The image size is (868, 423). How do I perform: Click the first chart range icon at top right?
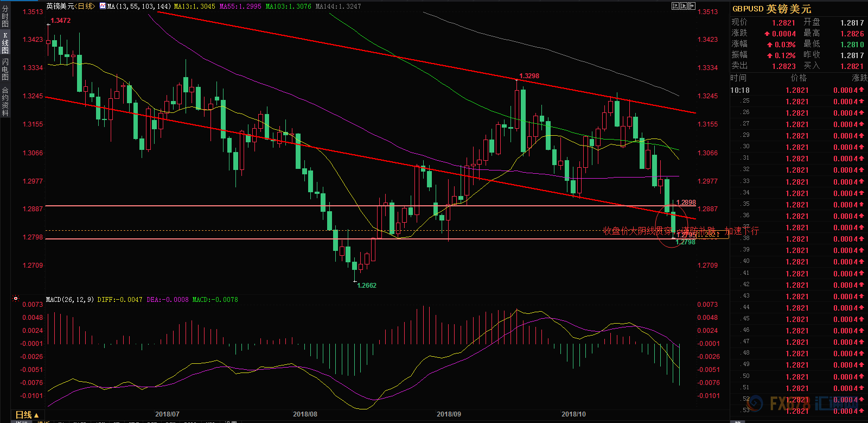(x=675, y=6)
